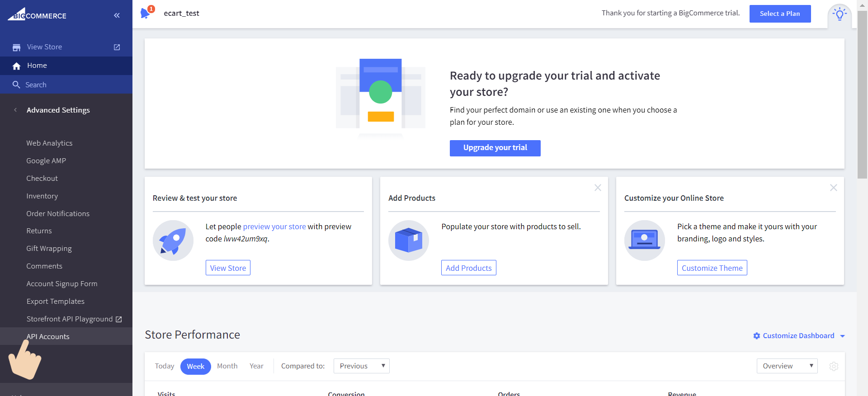Click the BigCommerce logo
The height and width of the screenshot is (396, 868).
[x=37, y=14]
